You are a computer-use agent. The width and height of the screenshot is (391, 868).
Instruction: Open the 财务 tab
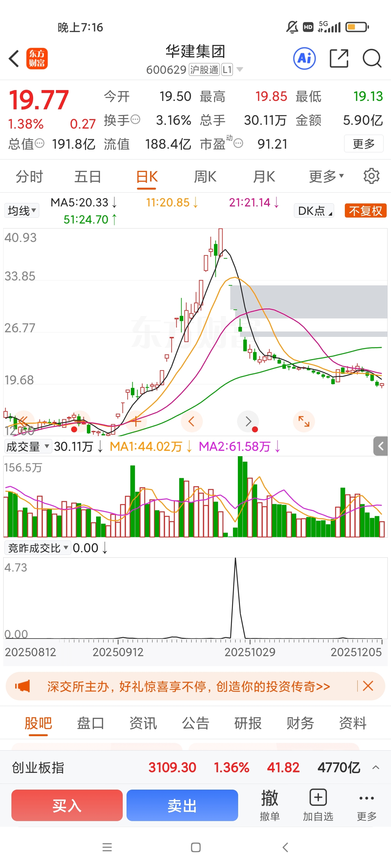pos(300,723)
